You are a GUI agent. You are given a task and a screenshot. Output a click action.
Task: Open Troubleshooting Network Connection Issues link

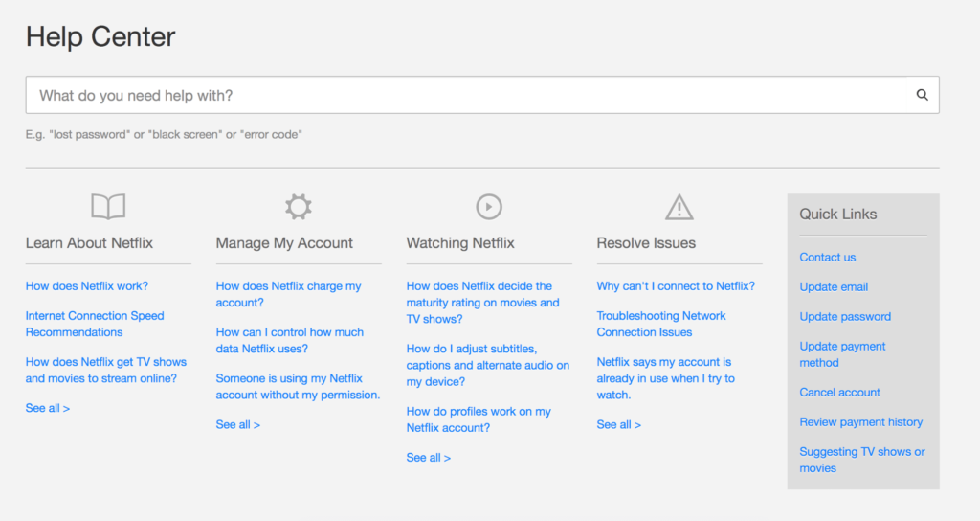[x=661, y=324]
